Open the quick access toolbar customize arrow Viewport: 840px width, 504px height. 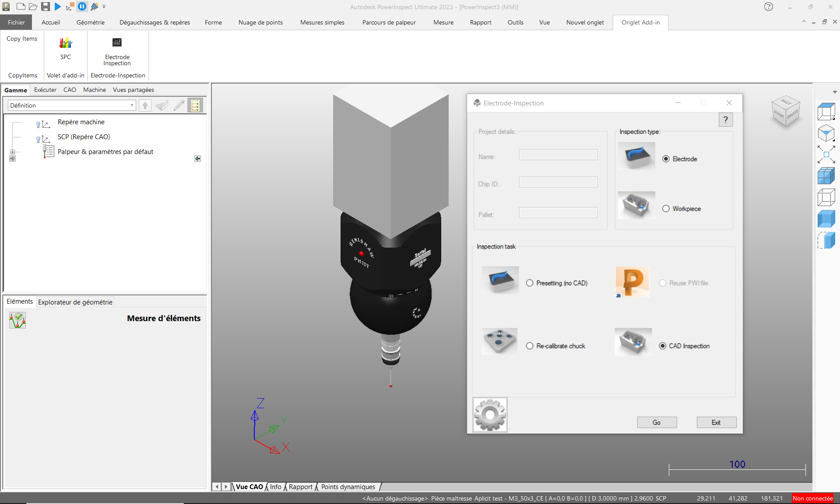104,7
